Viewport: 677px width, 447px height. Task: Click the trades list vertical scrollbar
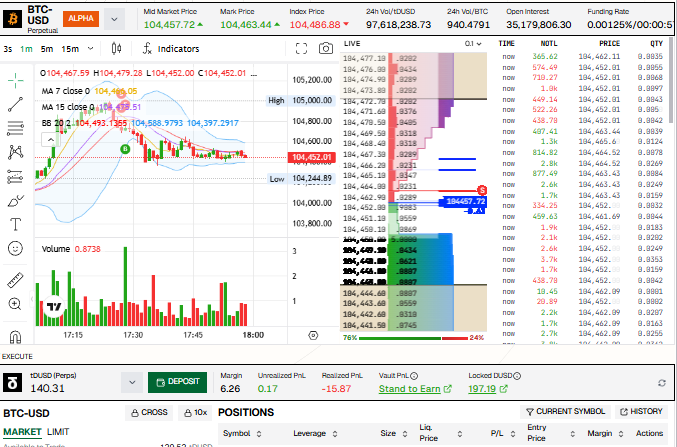click(x=671, y=80)
